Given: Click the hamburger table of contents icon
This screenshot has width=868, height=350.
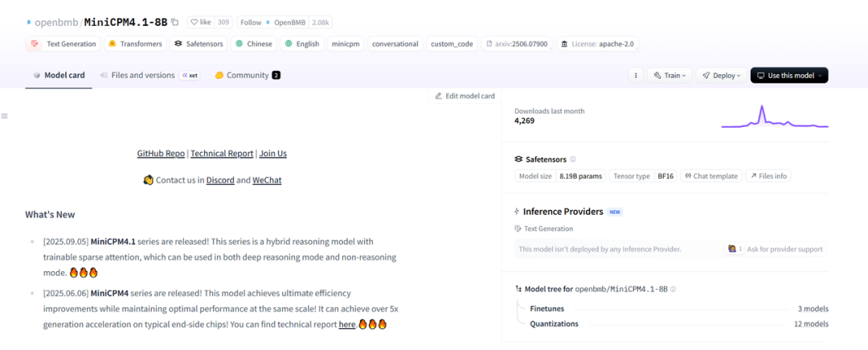Looking at the screenshot, I should click(x=4, y=117).
